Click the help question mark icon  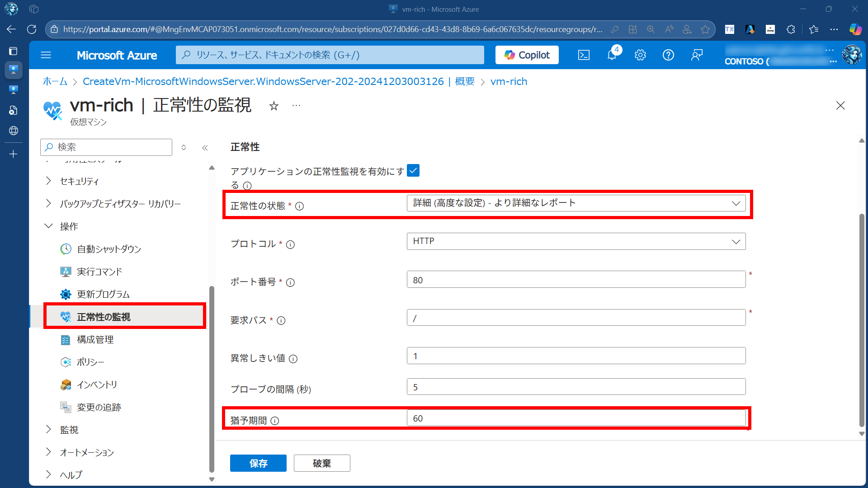tap(668, 55)
